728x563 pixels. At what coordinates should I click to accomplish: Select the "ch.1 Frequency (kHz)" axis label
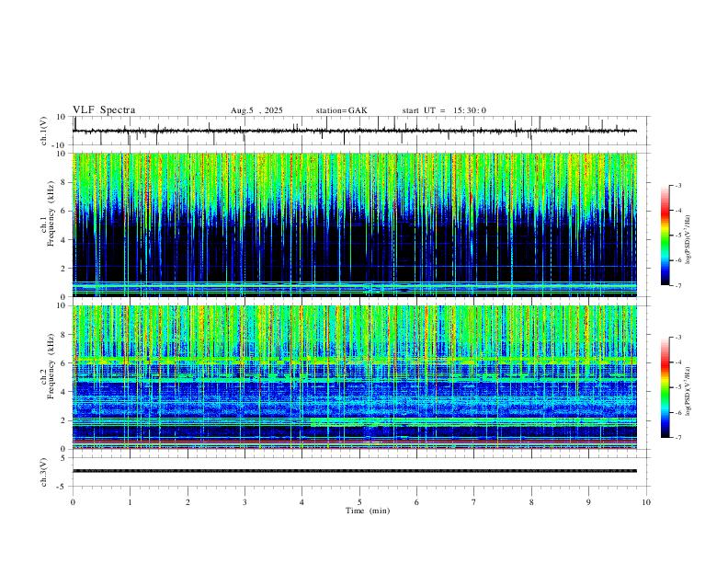(49, 214)
